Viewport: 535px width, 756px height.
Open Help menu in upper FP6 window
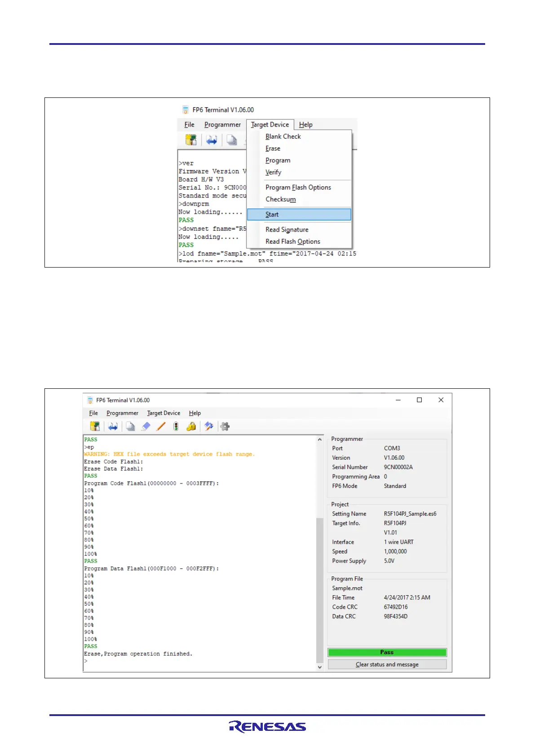coord(306,125)
